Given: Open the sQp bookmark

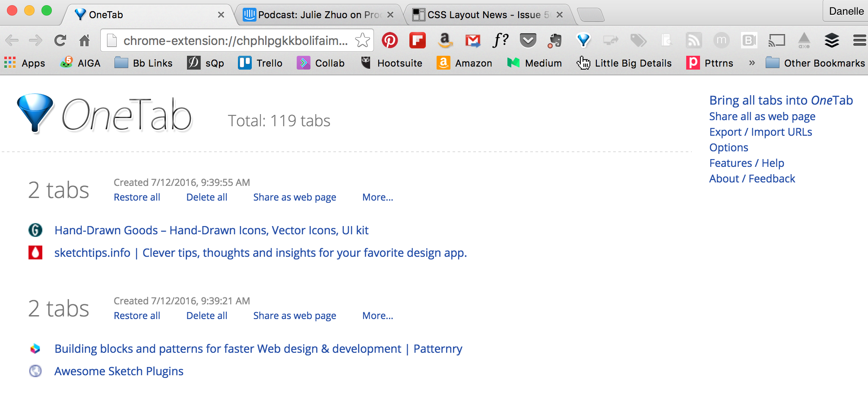Looking at the screenshot, I should pyautogui.click(x=206, y=63).
